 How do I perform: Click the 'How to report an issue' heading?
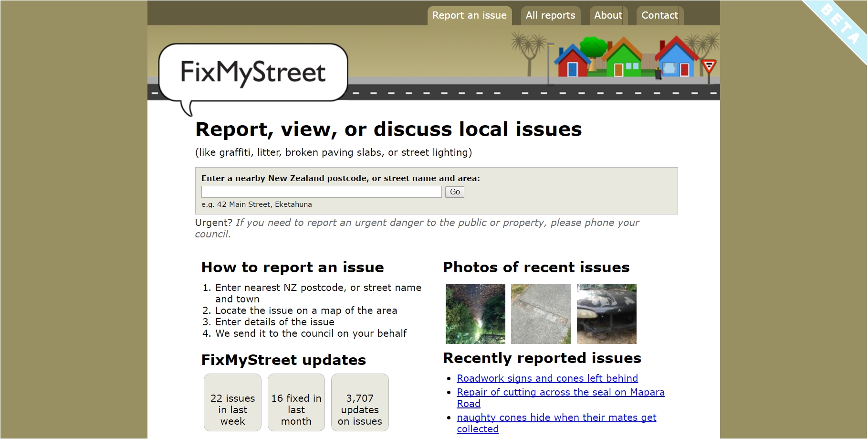[x=293, y=267]
